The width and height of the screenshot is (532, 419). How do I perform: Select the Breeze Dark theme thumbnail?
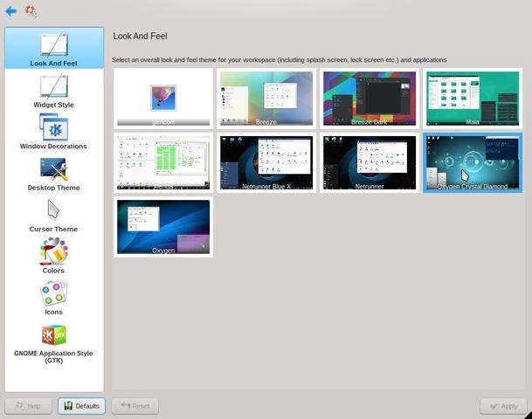(370, 99)
